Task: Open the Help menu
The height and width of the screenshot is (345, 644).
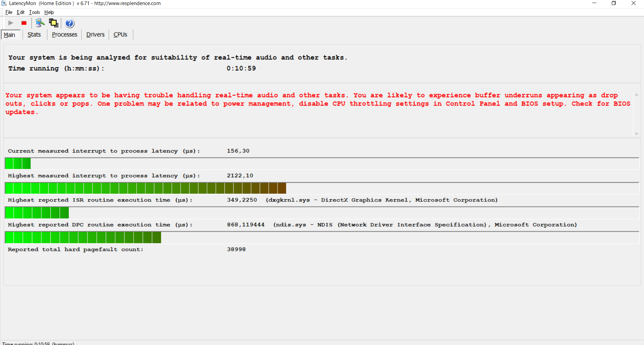Action: [x=49, y=12]
